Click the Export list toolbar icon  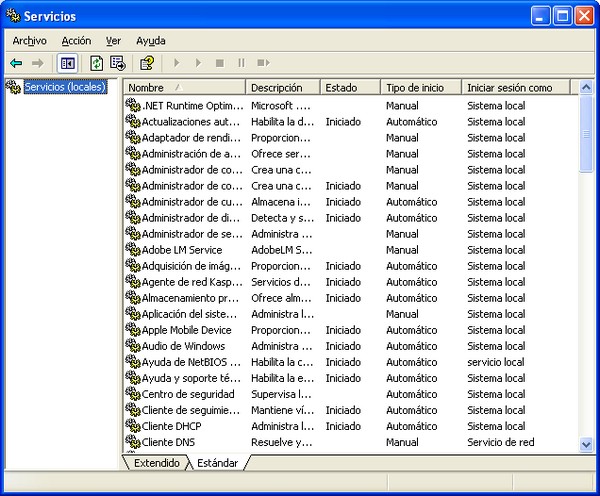[117, 63]
